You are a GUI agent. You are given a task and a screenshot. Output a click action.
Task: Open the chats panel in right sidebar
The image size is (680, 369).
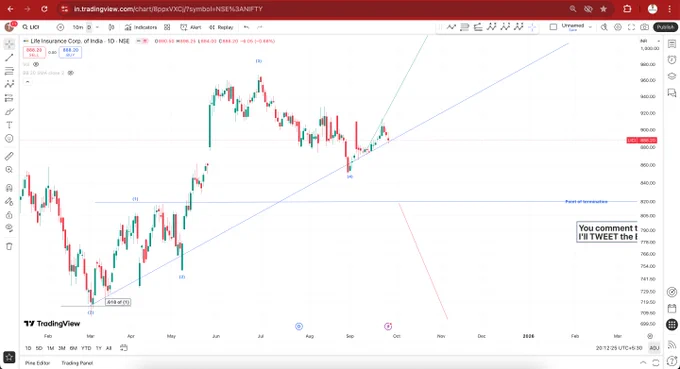(x=672, y=93)
